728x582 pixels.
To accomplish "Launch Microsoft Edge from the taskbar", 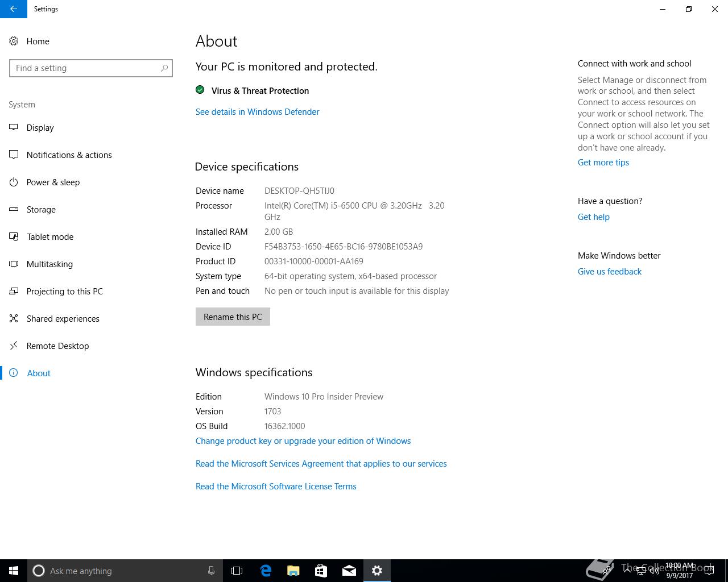I will click(265, 571).
